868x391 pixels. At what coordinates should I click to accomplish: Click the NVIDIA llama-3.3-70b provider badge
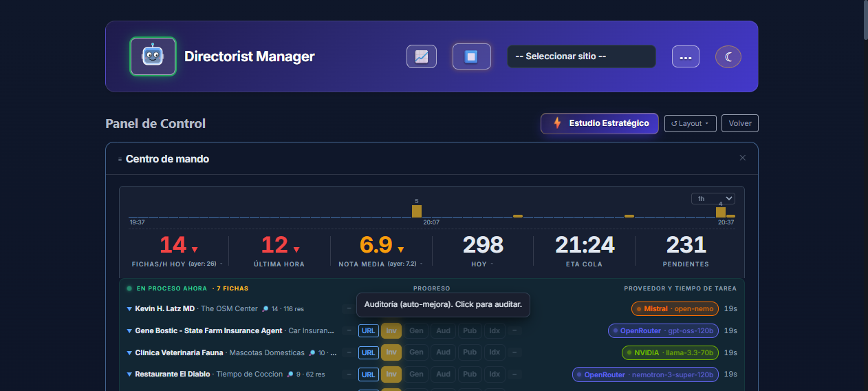(x=670, y=353)
